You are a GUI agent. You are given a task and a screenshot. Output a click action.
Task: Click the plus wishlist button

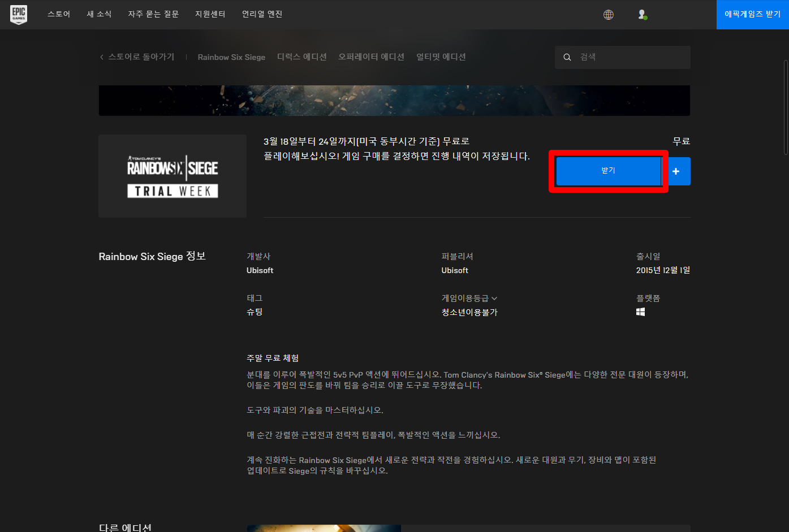point(676,171)
